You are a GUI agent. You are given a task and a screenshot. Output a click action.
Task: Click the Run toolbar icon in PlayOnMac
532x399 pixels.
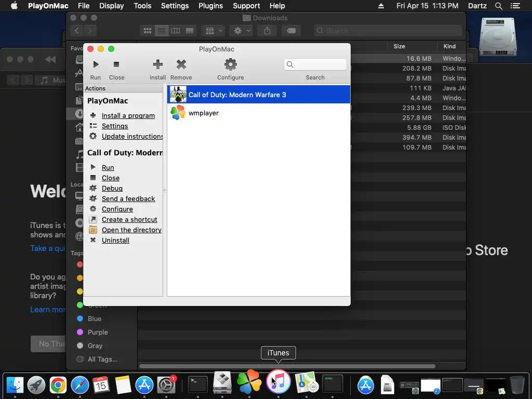96,64
